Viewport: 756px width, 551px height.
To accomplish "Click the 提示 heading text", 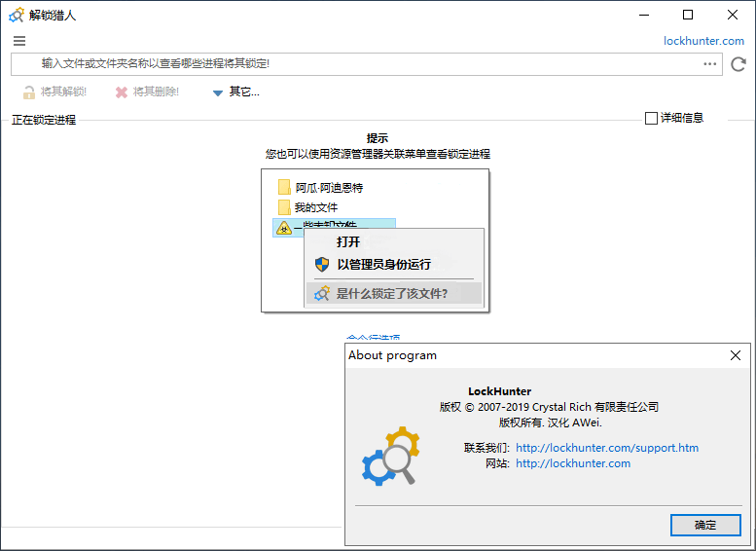I will (x=378, y=138).
